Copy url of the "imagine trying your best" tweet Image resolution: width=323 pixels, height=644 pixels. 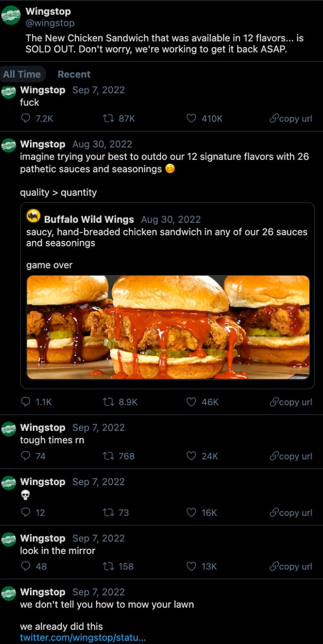pos(290,402)
